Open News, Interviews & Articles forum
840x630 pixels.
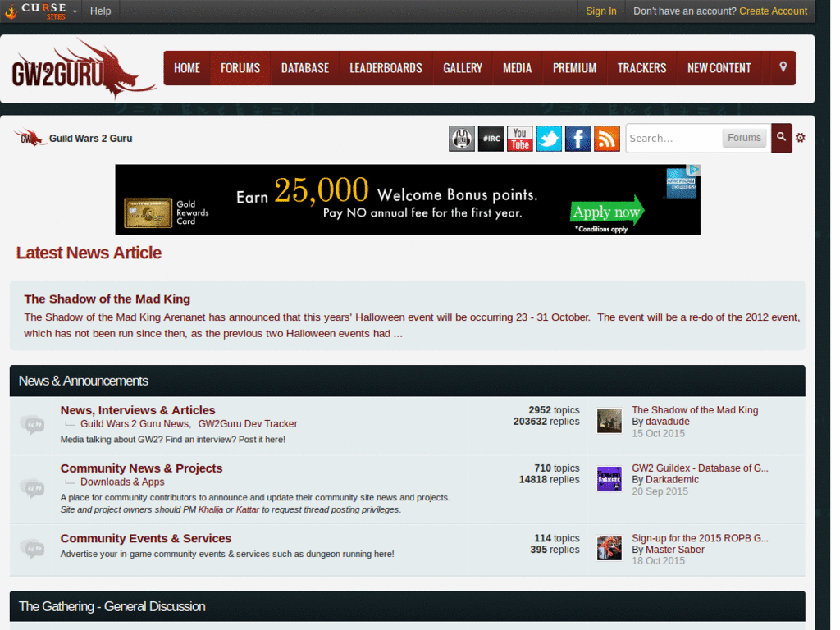tap(138, 410)
